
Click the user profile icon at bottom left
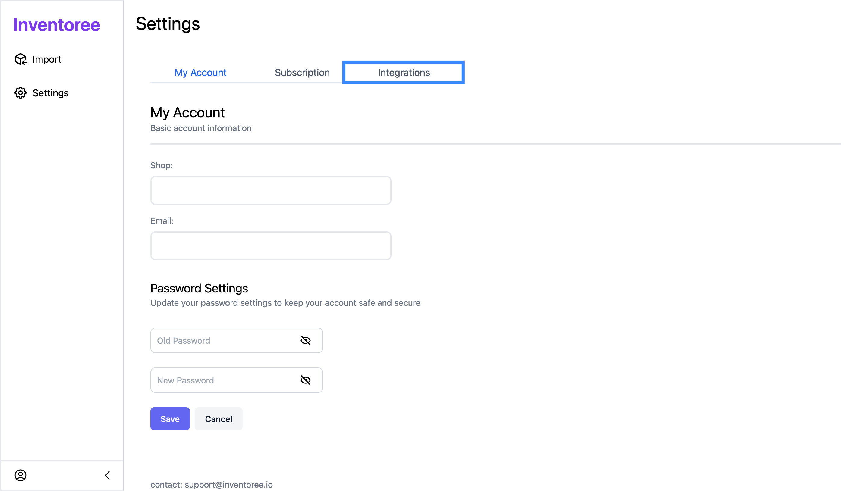(21, 475)
